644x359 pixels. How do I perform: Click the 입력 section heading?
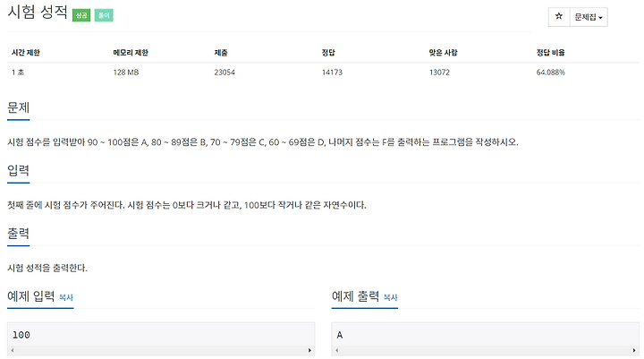(x=19, y=171)
